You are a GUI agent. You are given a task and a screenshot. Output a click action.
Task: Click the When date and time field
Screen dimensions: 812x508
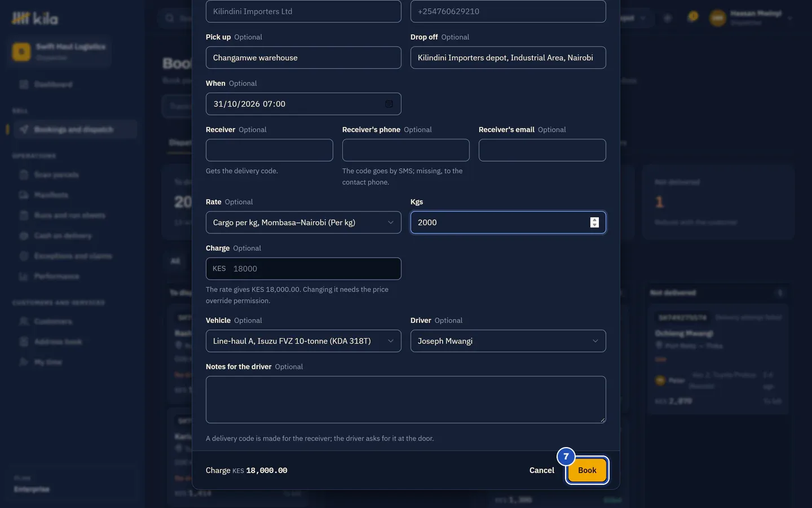pos(303,104)
